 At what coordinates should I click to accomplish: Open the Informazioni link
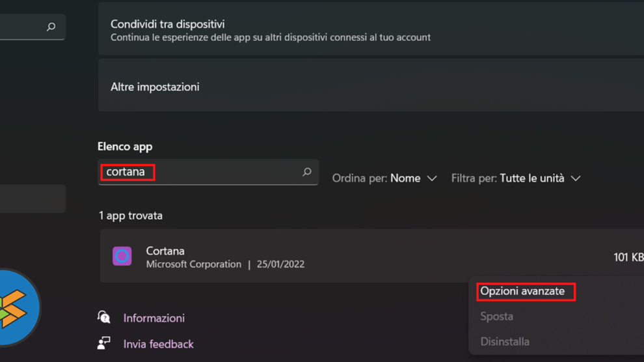pos(154,318)
